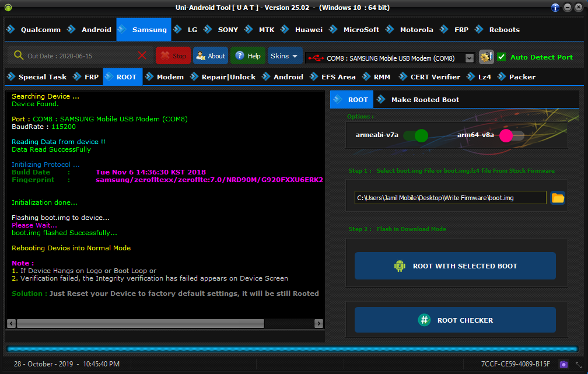Click the ROOT CHECKER button
Viewport: 588px width, 374px height.
tap(455, 320)
